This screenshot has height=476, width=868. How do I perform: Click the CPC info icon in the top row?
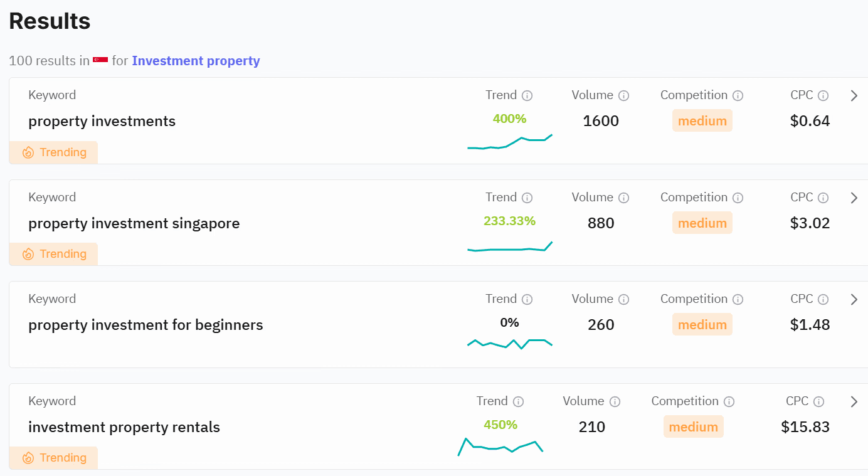point(822,95)
